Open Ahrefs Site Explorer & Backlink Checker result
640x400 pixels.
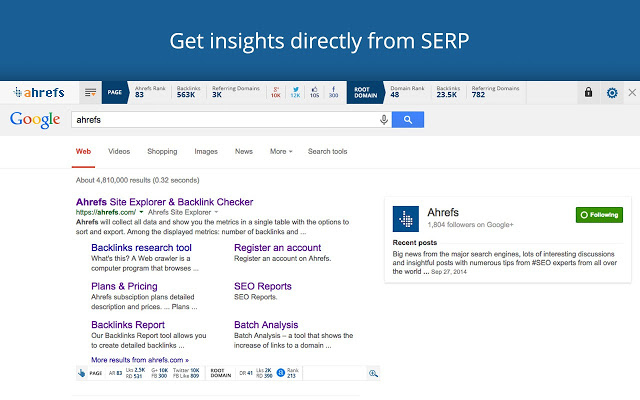(x=164, y=202)
